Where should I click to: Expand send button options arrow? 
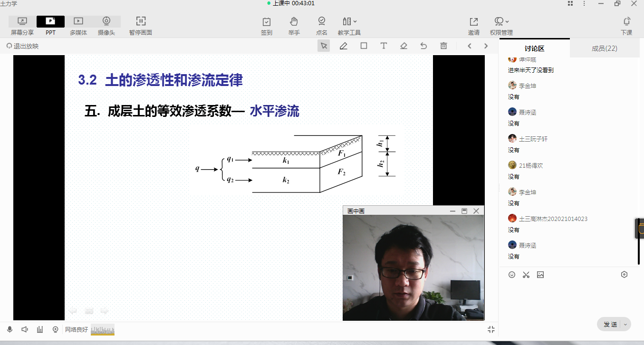(625, 325)
